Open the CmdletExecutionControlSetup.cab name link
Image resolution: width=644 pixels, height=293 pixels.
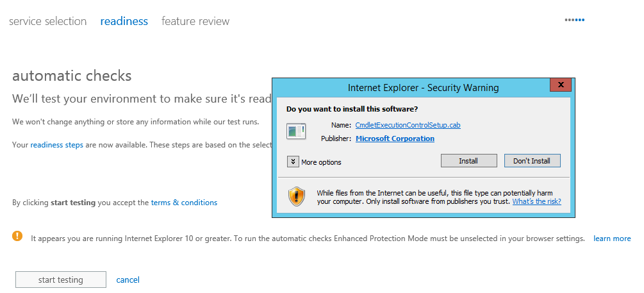tap(408, 125)
